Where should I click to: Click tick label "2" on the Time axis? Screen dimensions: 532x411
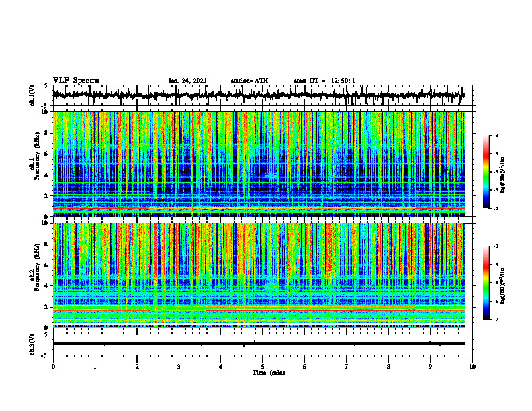(x=137, y=367)
